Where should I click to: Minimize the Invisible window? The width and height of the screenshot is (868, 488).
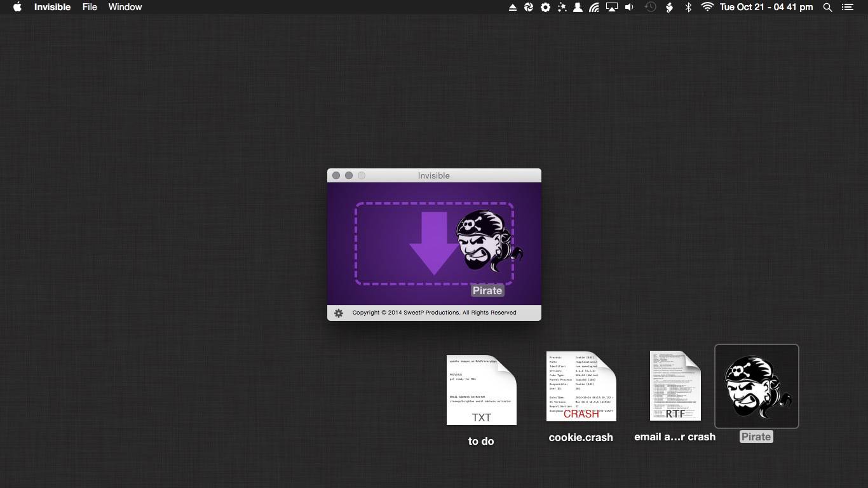pyautogui.click(x=349, y=175)
